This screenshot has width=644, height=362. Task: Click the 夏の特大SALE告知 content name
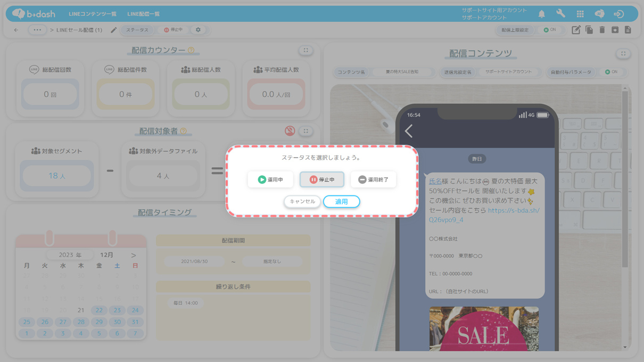point(402,72)
